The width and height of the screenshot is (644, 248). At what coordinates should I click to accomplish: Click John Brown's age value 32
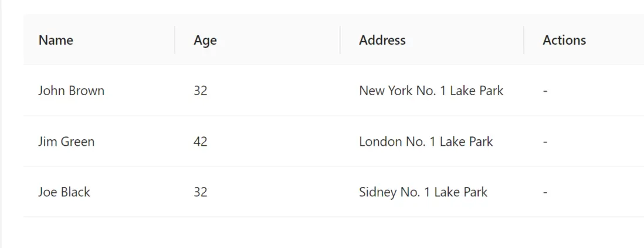[x=201, y=91]
